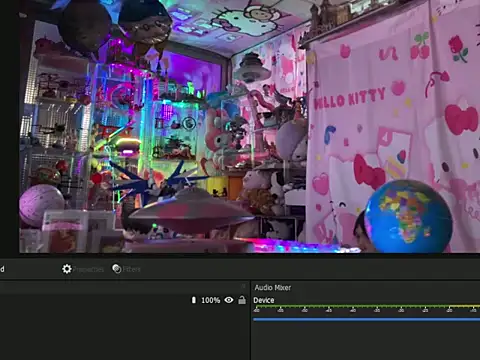480x360 pixels.
Task: Click the 100% battery level text
Action: (x=211, y=300)
